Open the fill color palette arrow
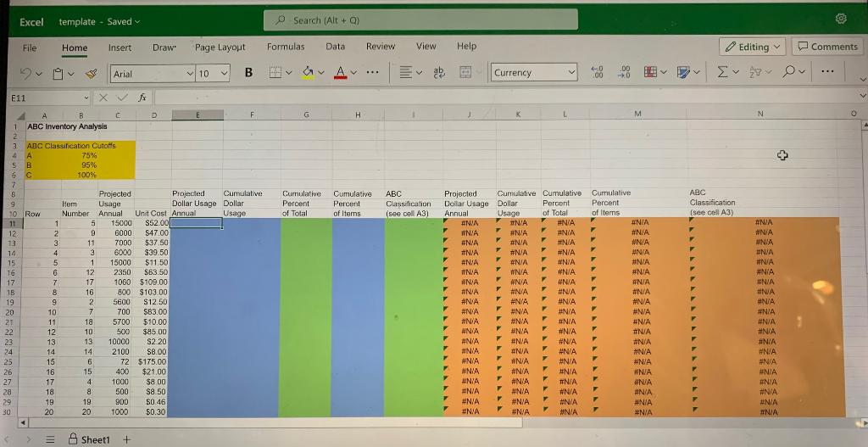The image size is (868, 447). pos(321,73)
